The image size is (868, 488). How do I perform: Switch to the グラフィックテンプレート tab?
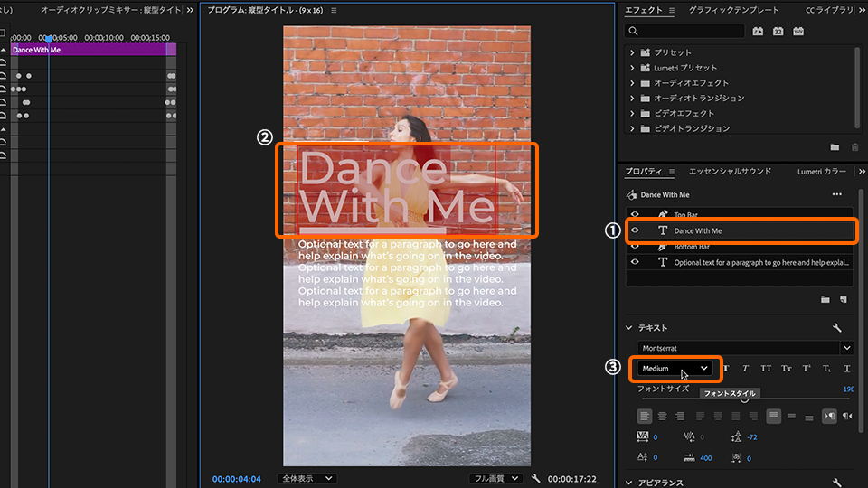(x=733, y=10)
